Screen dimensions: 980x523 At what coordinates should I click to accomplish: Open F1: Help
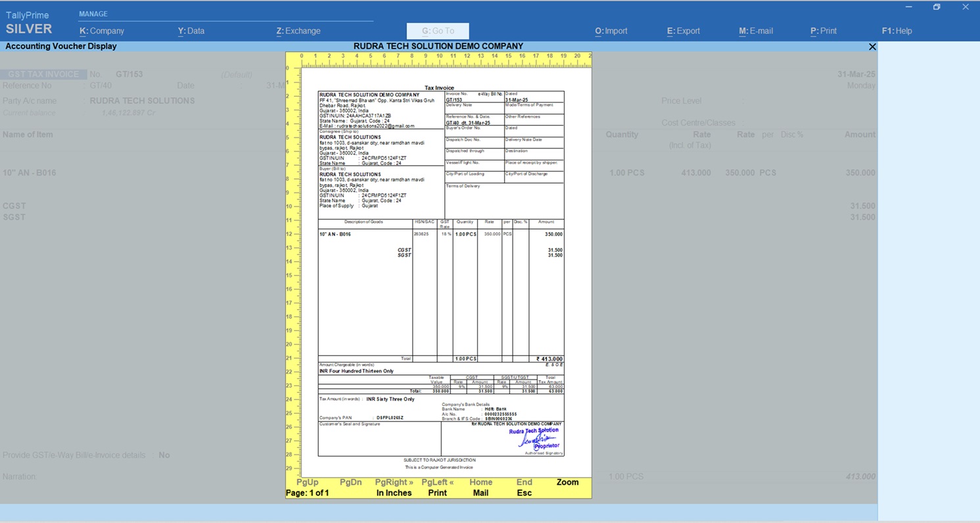coord(897,31)
